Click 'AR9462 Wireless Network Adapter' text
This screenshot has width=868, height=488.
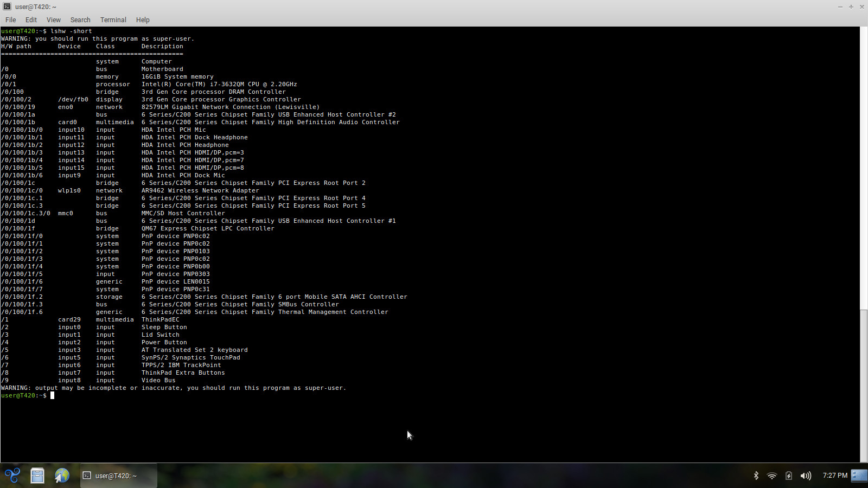click(200, 191)
